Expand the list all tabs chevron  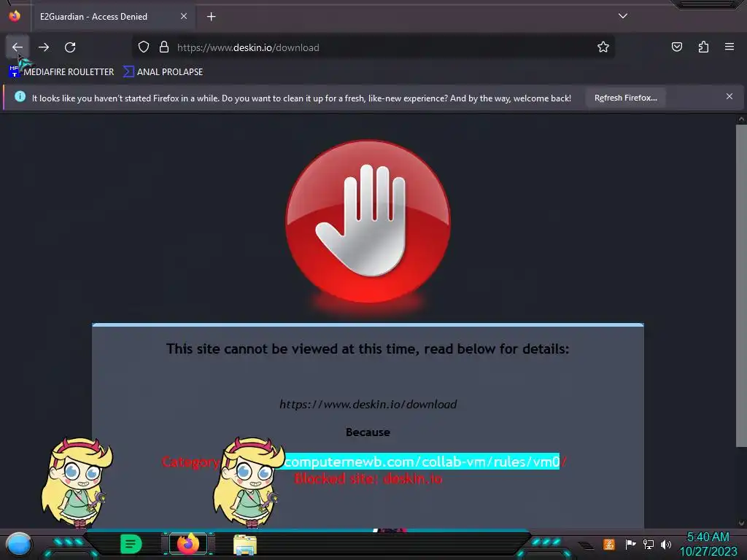[623, 16]
